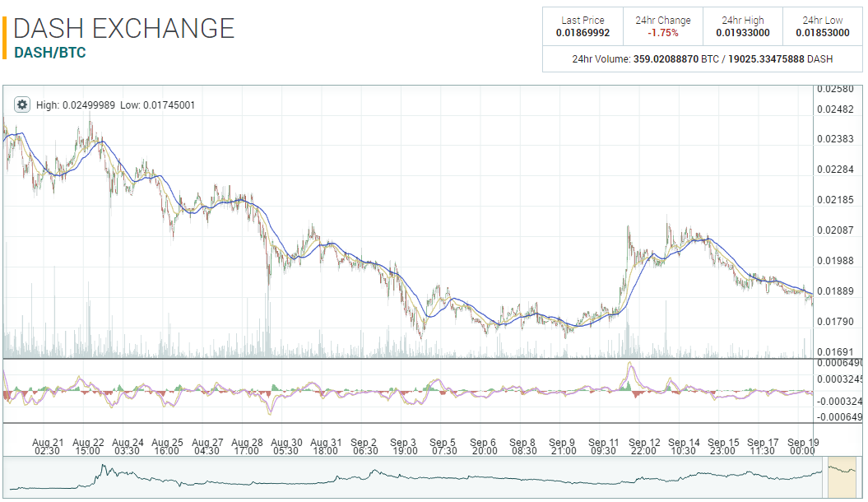Click the Sep 8 08:30 time label

[x=523, y=446]
